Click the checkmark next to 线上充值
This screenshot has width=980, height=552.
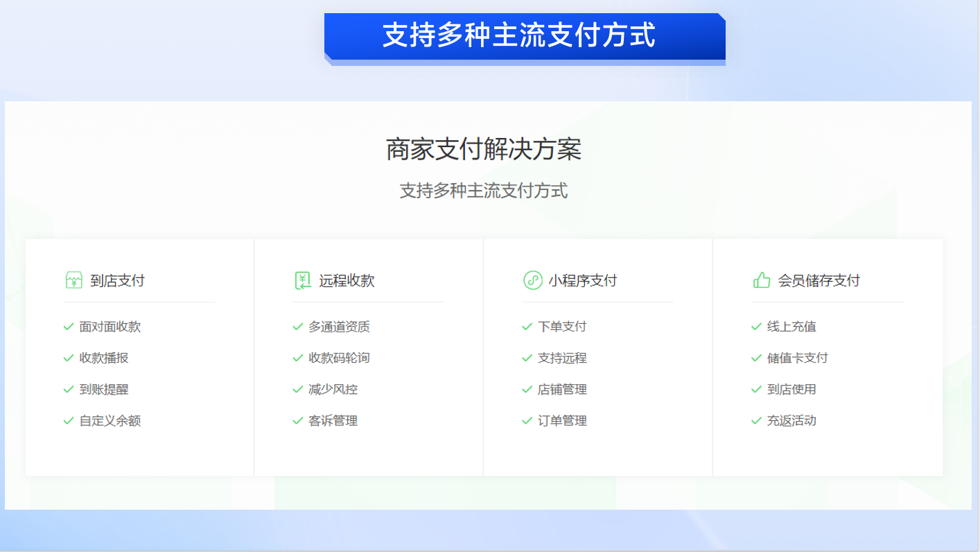tap(757, 327)
